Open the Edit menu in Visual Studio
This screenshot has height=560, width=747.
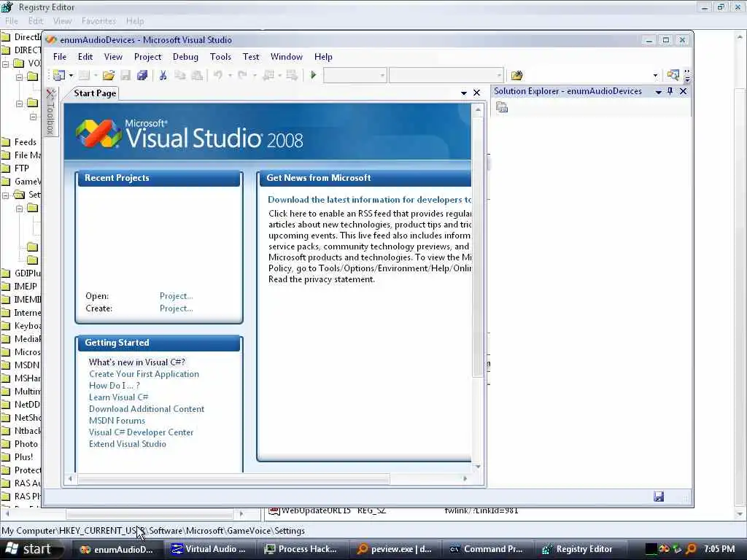coord(85,57)
